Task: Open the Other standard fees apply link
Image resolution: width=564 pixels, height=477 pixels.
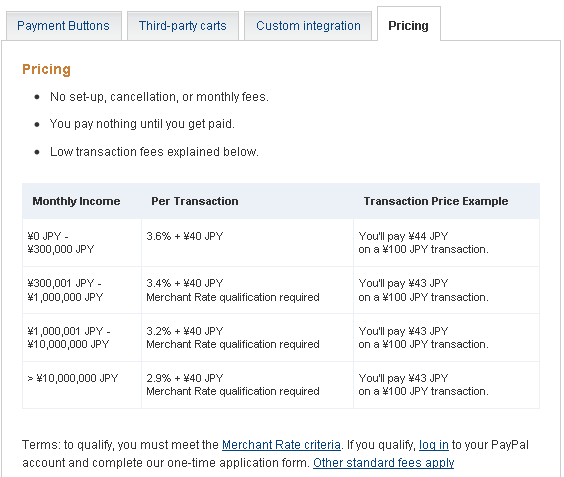Action: [x=383, y=463]
